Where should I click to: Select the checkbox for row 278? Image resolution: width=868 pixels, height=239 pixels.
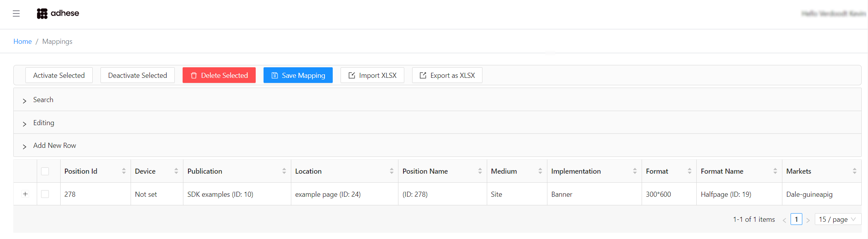click(45, 194)
